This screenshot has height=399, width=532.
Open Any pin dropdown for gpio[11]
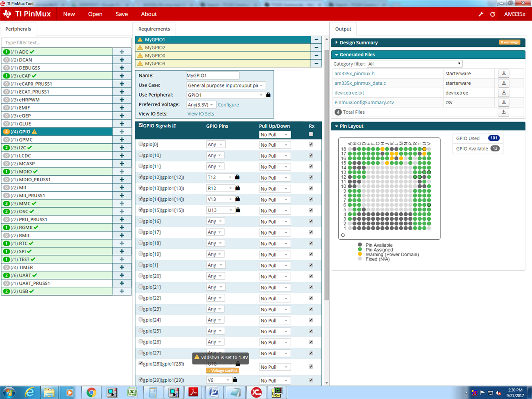tap(215, 166)
